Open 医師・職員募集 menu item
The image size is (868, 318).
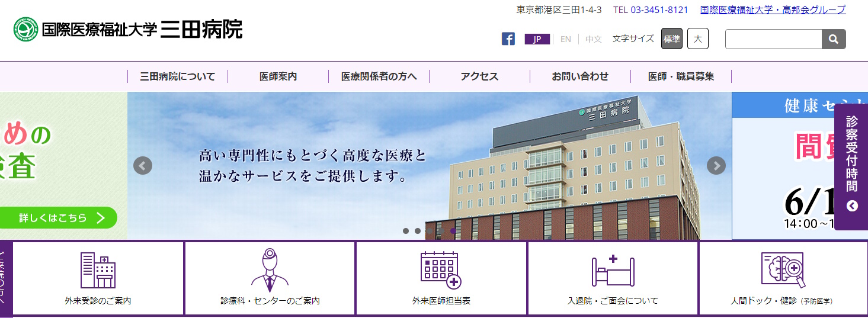tap(681, 76)
